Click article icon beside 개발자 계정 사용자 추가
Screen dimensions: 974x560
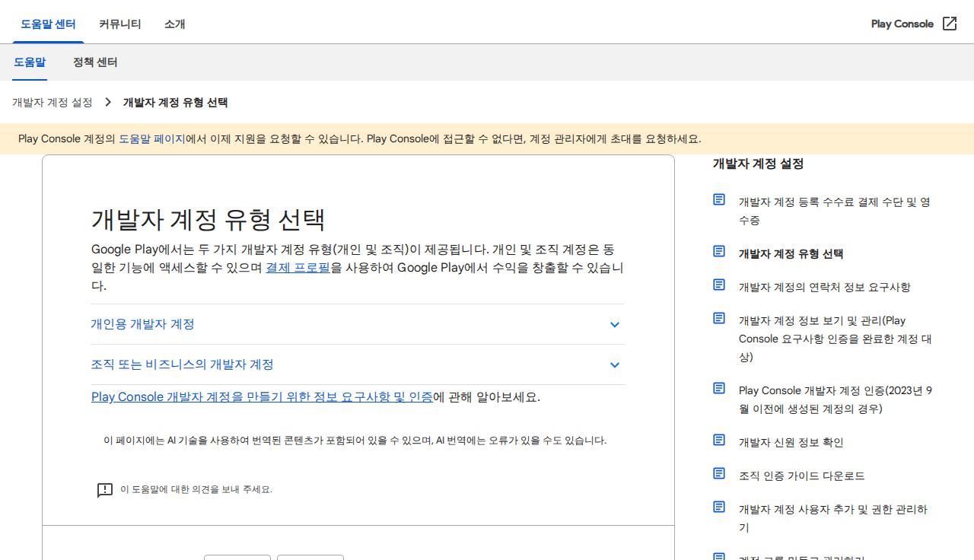click(719, 507)
